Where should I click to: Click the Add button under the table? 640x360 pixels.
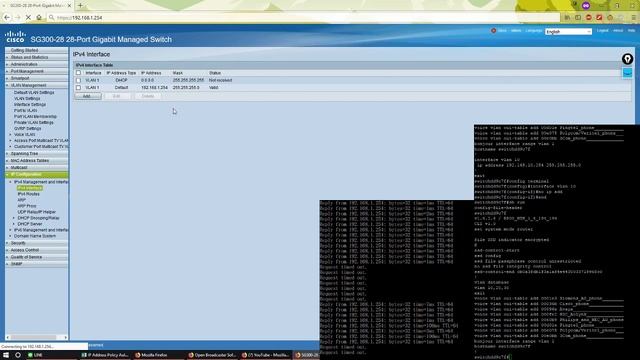tap(88, 96)
